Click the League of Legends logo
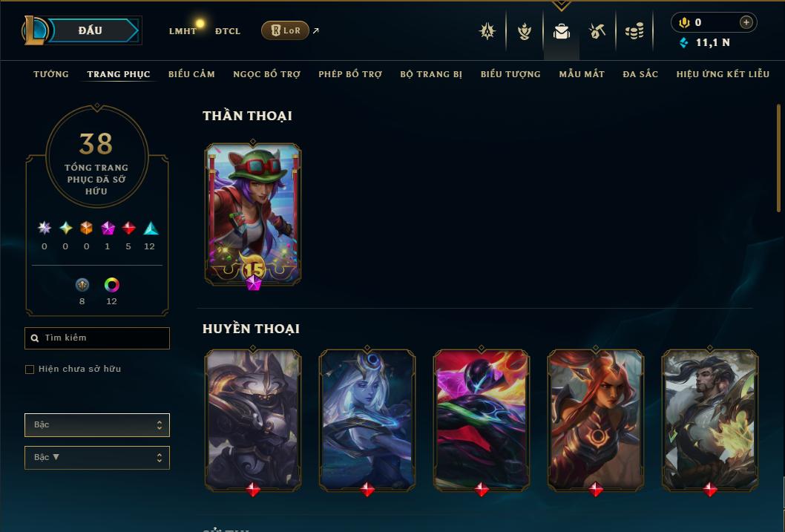785x532 pixels. [35, 30]
